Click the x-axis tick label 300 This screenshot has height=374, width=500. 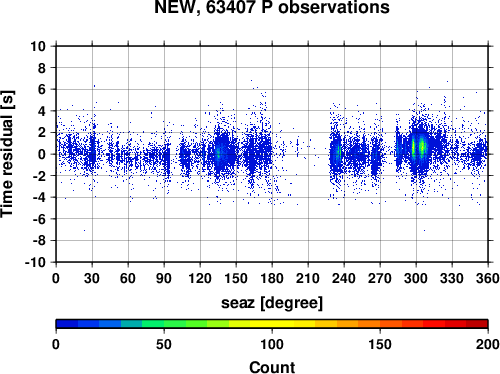(416, 278)
